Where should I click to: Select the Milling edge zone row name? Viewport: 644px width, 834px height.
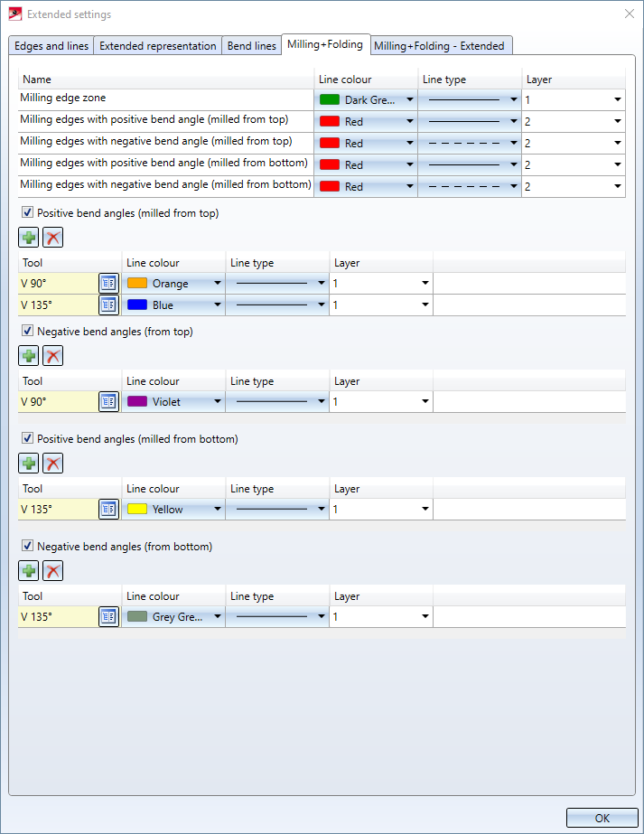click(x=62, y=98)
